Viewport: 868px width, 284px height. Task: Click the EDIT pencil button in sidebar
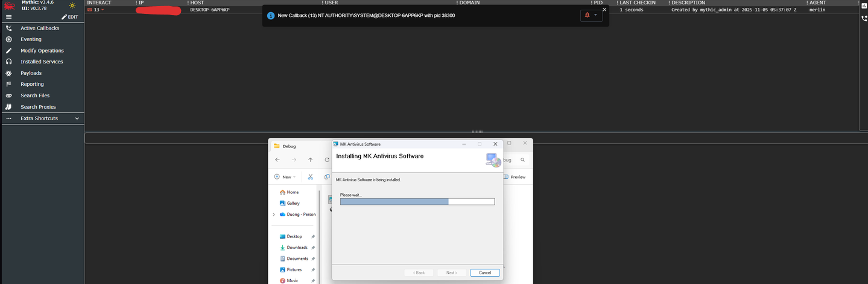click(70, 17)
